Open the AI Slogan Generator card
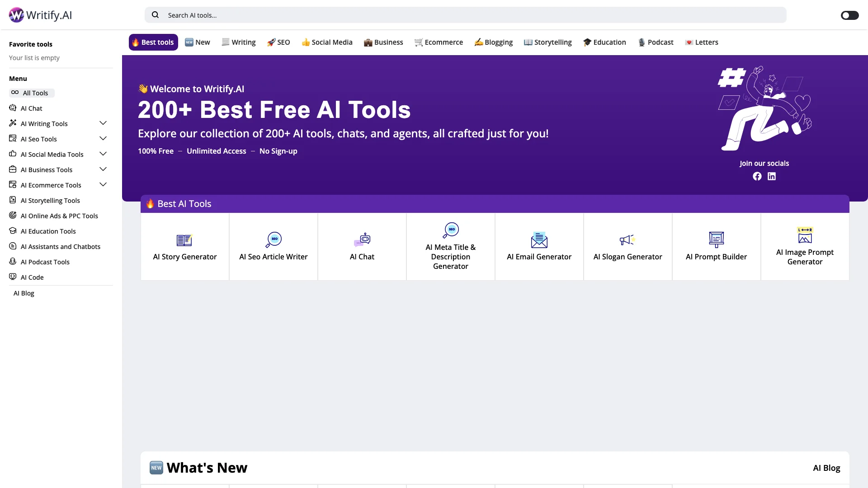 coord(628,247)
